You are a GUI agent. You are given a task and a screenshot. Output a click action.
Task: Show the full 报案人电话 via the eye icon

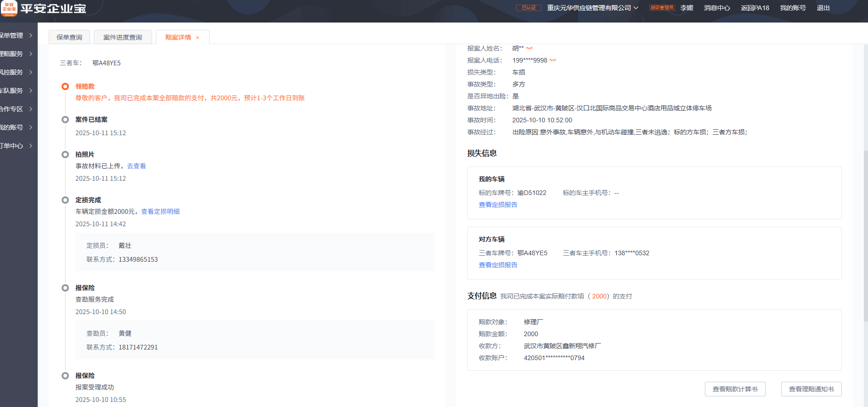(553, 60)
